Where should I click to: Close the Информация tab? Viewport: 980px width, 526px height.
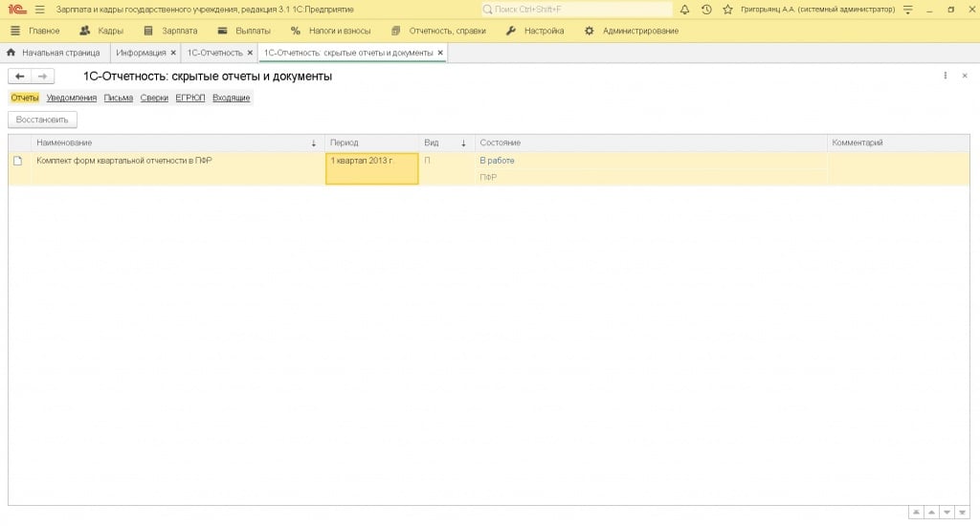pos(173,53)
